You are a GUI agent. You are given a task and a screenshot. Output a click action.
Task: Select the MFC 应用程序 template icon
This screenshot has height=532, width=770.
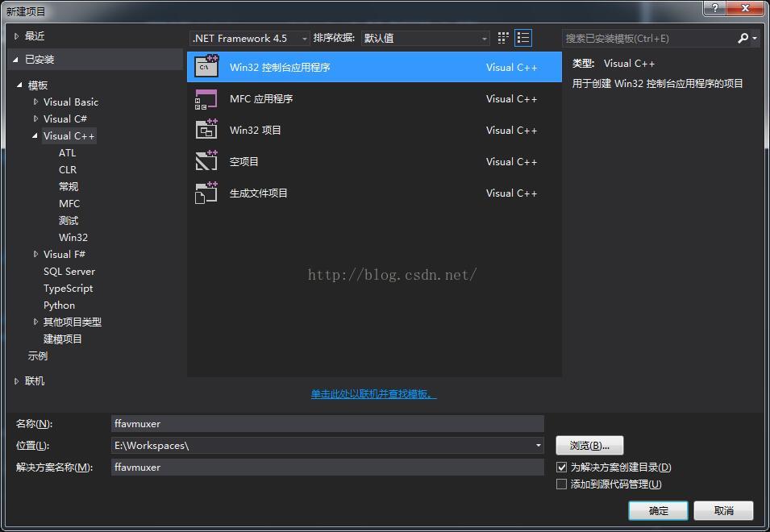[206, 98]
